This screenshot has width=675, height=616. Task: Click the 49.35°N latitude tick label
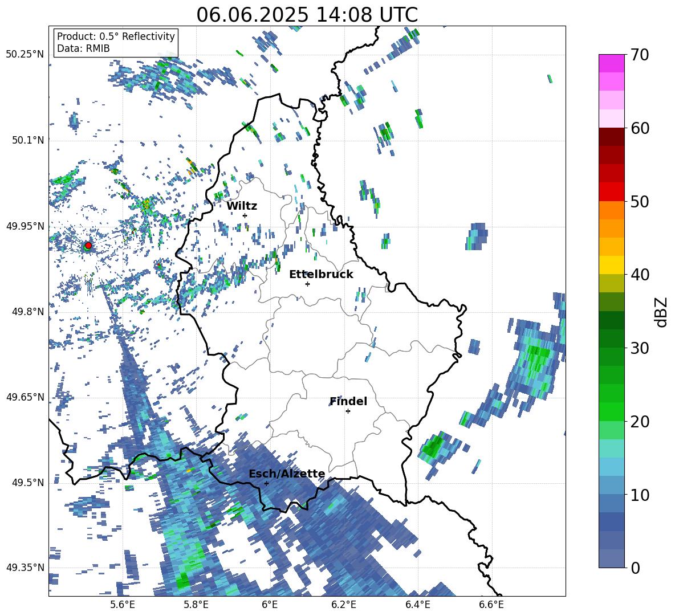point(25,568)
